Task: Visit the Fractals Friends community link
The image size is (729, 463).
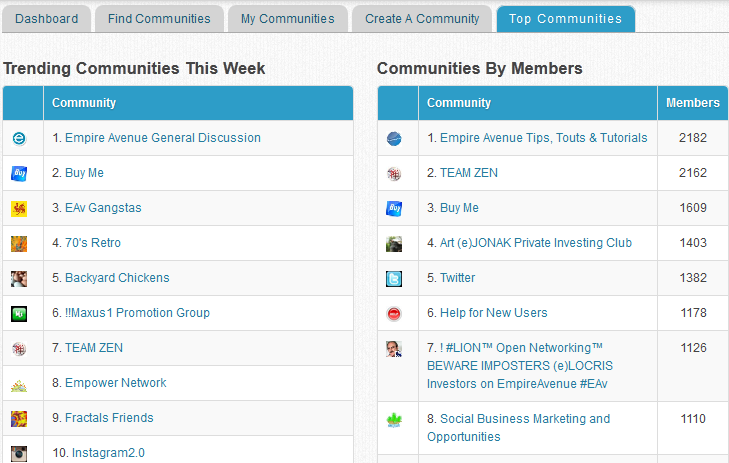Action: [x=109, y=418]
